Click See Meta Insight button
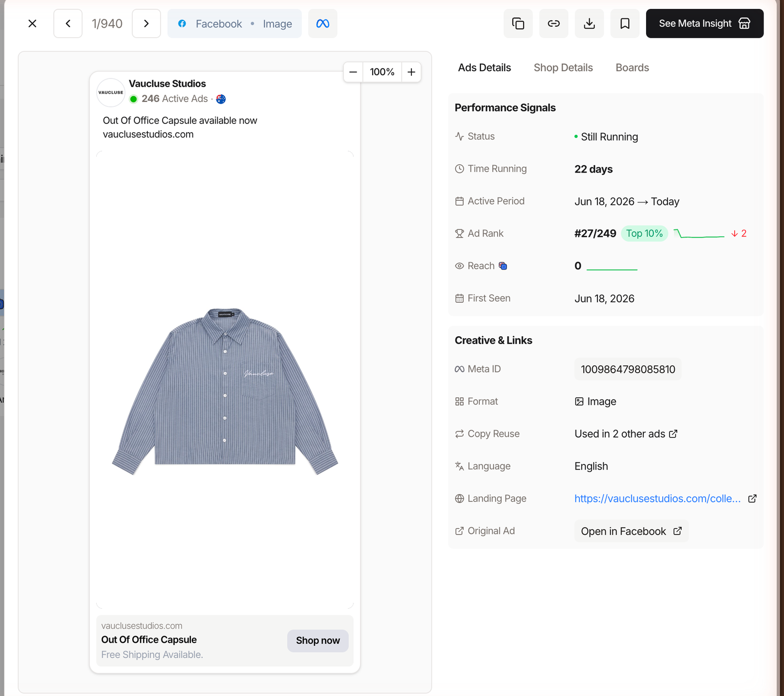 coord(705,24)
